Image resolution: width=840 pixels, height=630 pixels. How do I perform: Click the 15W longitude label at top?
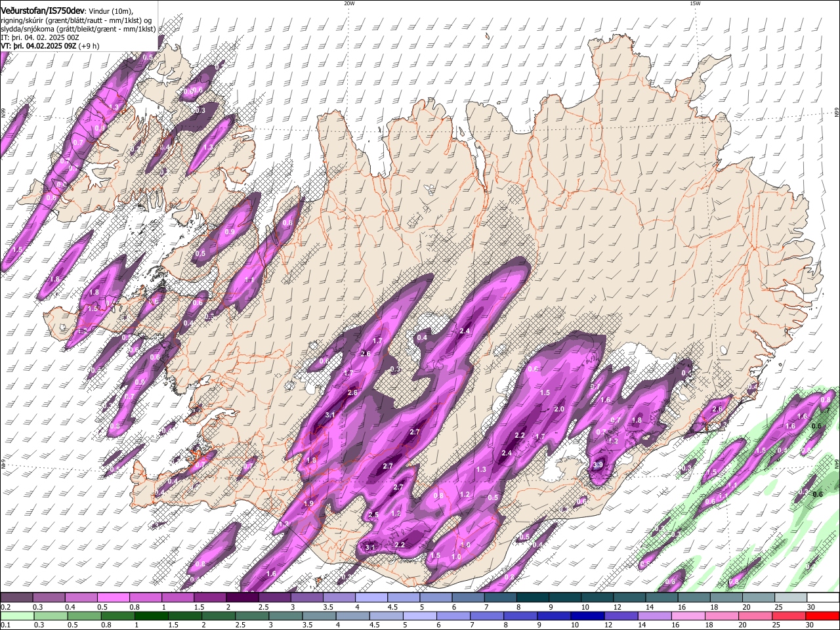(x=694, y=3)
